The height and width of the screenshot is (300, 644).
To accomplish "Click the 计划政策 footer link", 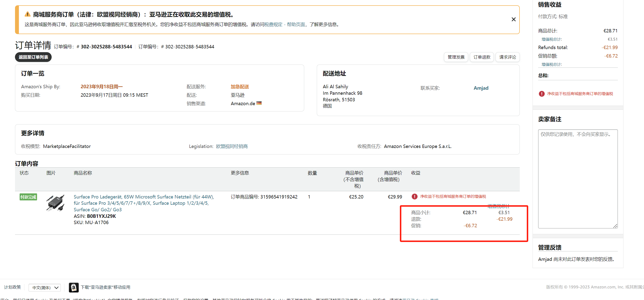I will pos(12,287).
